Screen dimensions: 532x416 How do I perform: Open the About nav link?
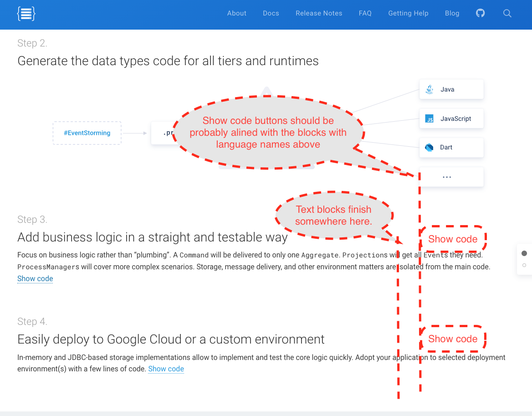[236, 13]
